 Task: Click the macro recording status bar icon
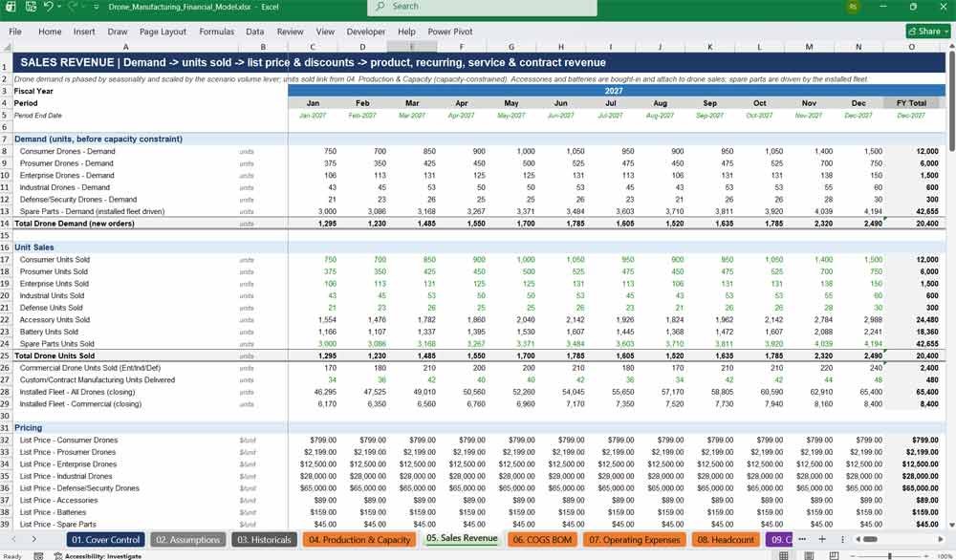[x=38, y=556]
